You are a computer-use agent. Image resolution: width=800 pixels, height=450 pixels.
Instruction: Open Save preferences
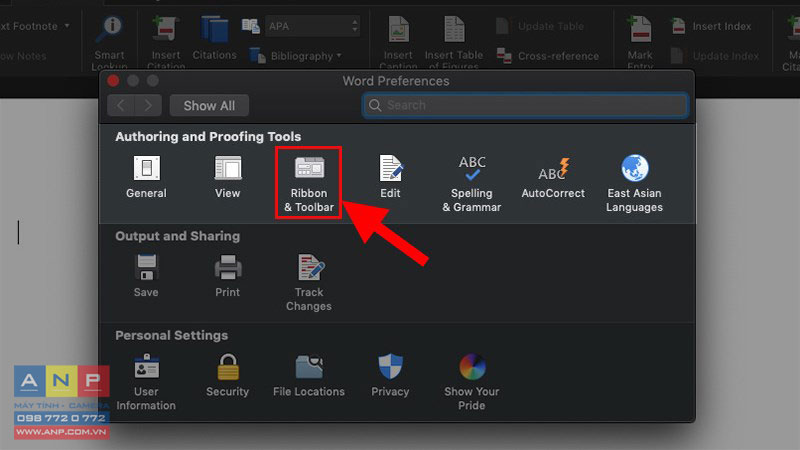coord(146,276)
